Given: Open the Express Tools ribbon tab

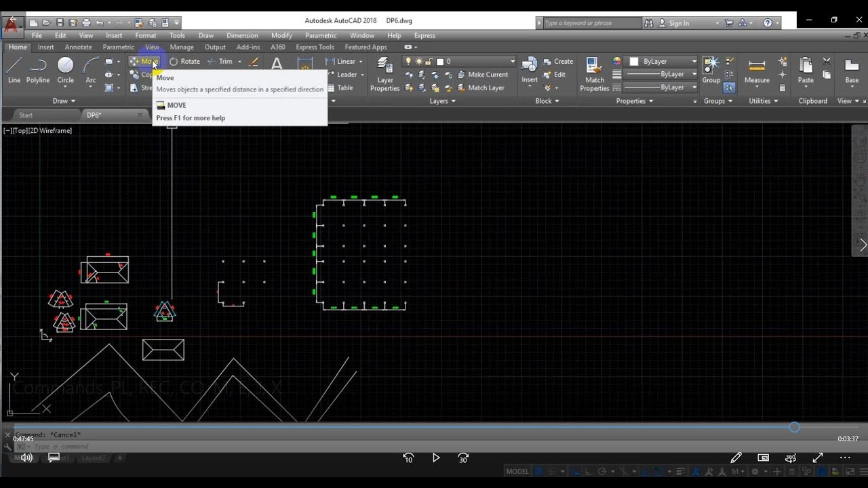Looking at the screenshot, I should point(315,47).
